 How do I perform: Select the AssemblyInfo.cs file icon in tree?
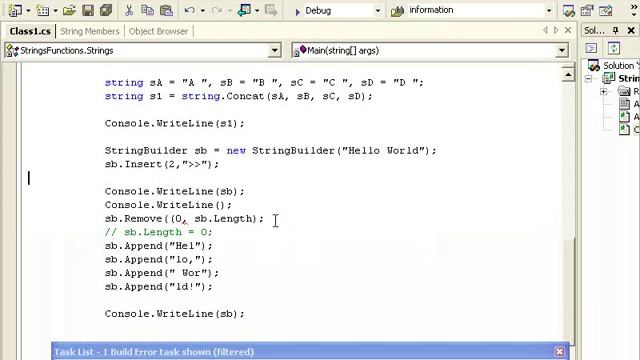click(624, 117)
